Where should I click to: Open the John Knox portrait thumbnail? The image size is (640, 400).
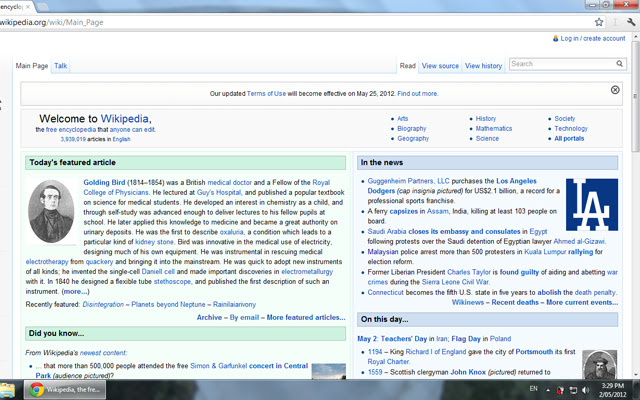point(599,364)
